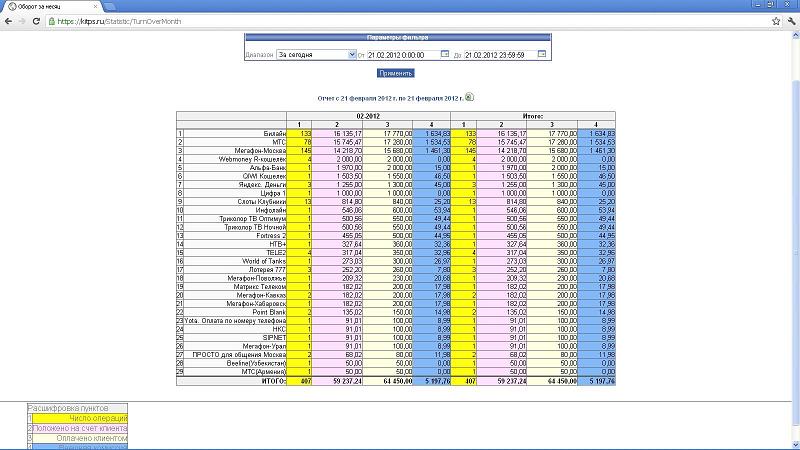
Task: Select the 'МТС(Армения)' row label
Action: click(x=263, y=372)
